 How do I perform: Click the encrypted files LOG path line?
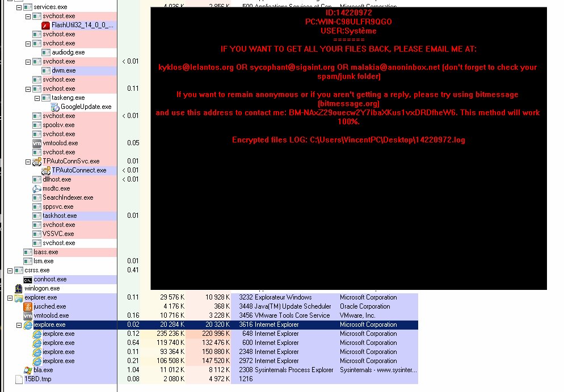click(x=348, y=140)
